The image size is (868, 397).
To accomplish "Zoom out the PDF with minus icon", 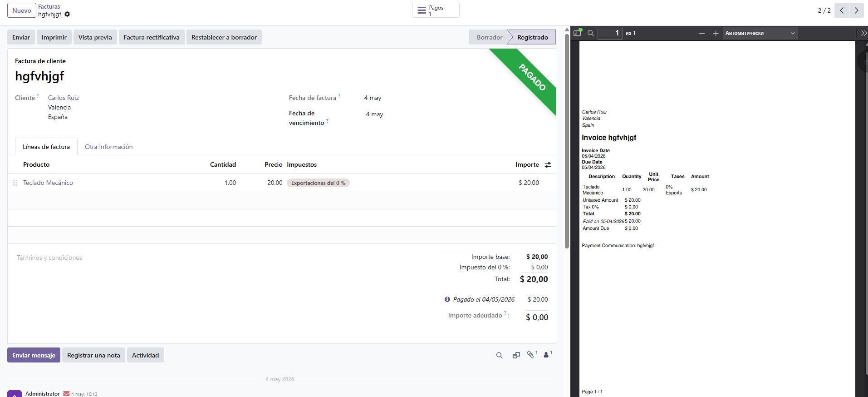I will [702, 33].
